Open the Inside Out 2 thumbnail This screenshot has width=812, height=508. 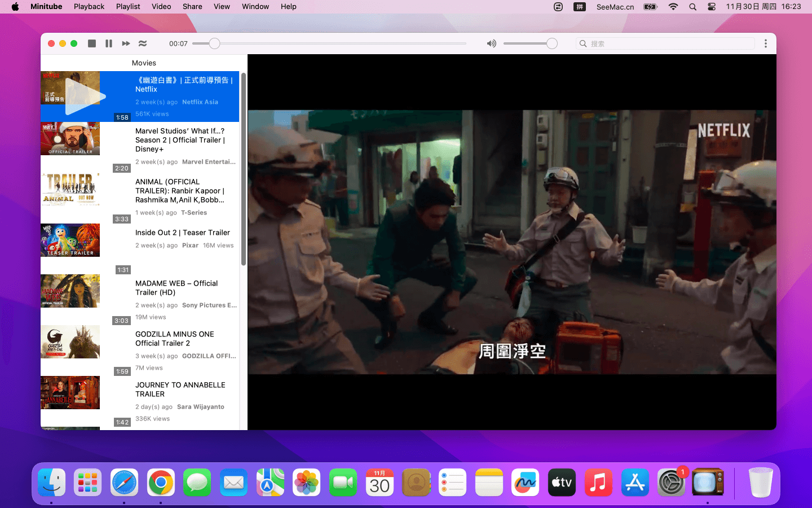[x=70, y=240]
